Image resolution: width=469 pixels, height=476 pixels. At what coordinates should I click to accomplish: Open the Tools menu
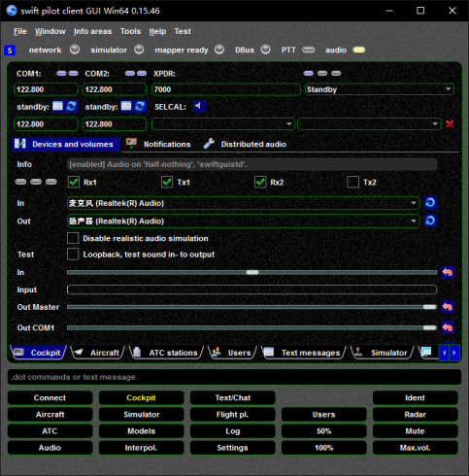point(130,31)
